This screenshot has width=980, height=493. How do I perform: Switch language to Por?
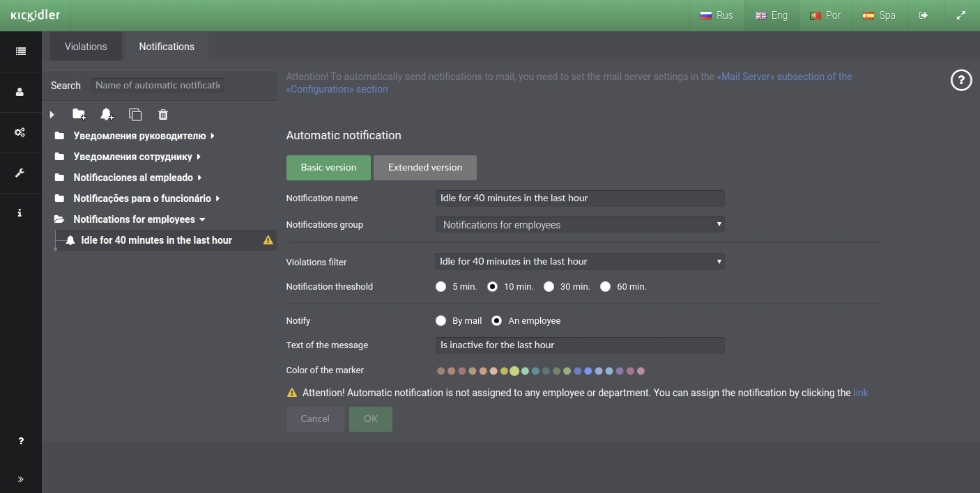(x=825, y=15)
